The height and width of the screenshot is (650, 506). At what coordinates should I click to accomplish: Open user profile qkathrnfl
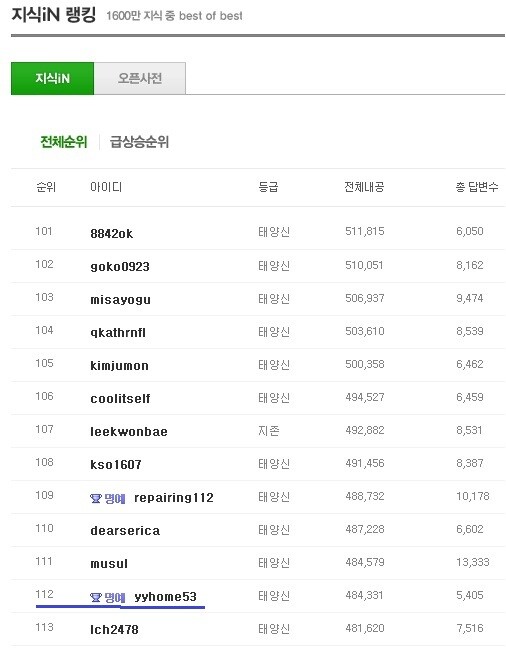[118, 332]
